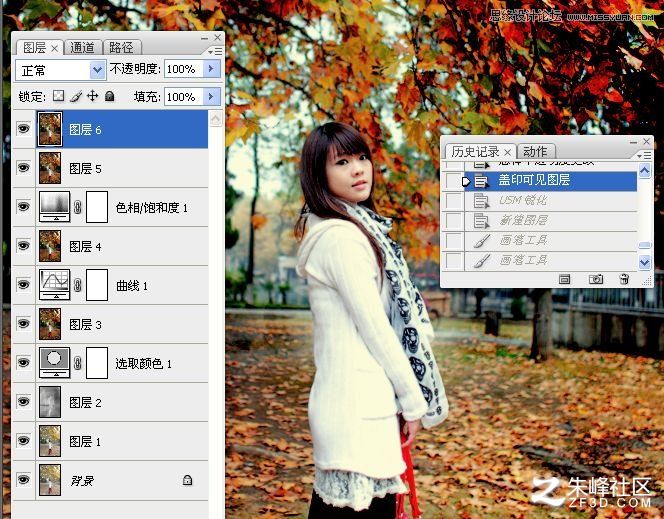This screenshot has width=664, height=519.
Task: Click link icon on 色相/饱和度 1 layer
Action: tap(77, 207)
